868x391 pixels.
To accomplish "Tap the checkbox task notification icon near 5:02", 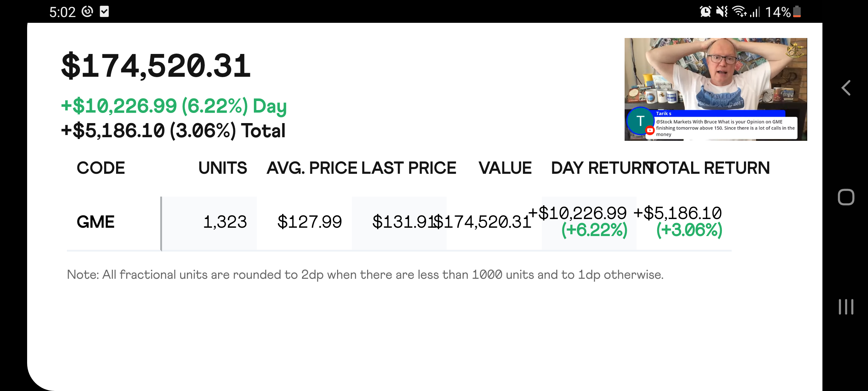I will point(105,11).
